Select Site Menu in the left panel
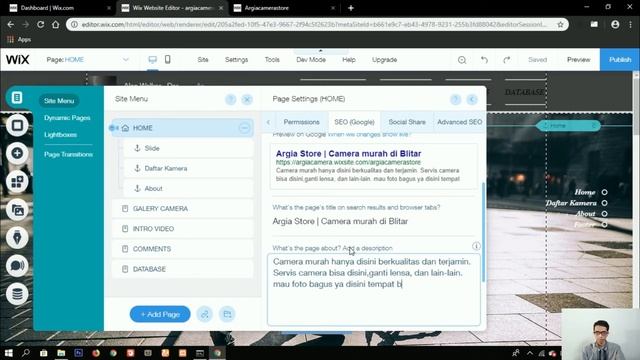The image size is (640, 360). [x=59, y=101]
